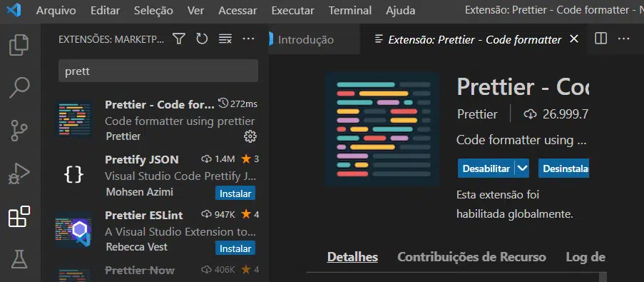Close the Prettier extension tab
The height and width of the screenshot is (282, 644).
point(574,39)
